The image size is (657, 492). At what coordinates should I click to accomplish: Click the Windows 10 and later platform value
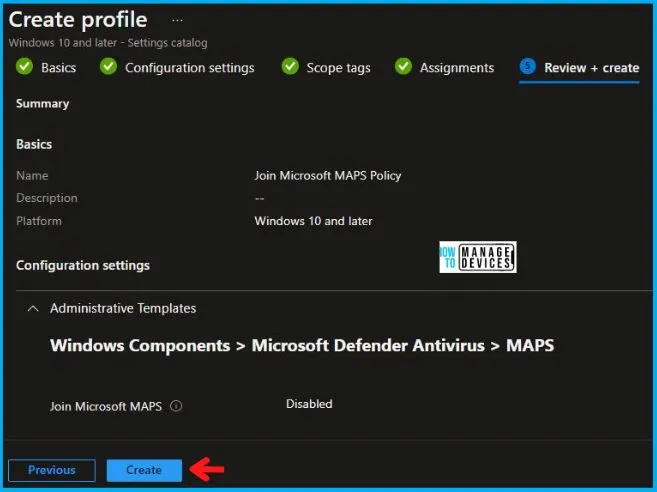(313, 221)
